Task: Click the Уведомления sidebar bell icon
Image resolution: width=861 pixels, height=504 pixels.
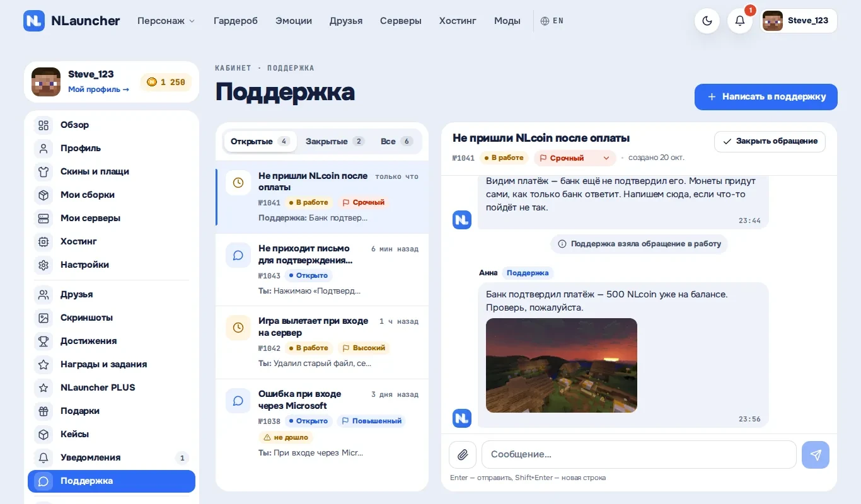Action: (x=43, y=457)
